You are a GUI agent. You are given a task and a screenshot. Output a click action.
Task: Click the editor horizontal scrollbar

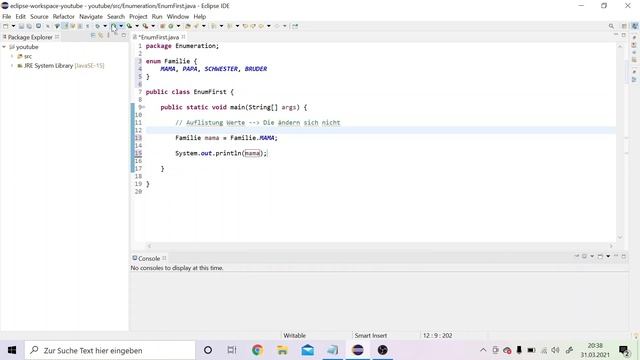click(380, 246)
